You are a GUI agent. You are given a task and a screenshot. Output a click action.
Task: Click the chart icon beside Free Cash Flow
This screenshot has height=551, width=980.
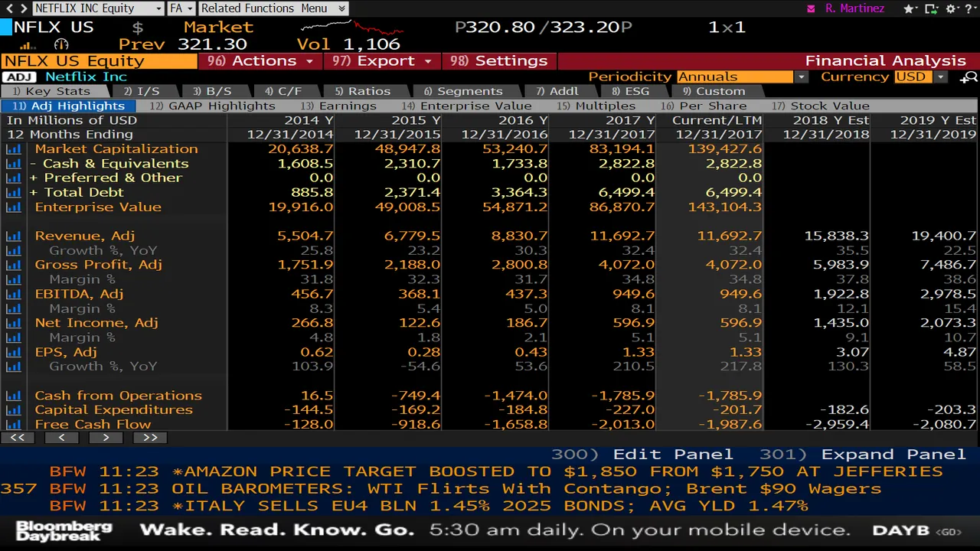click(x=13, y=425)
